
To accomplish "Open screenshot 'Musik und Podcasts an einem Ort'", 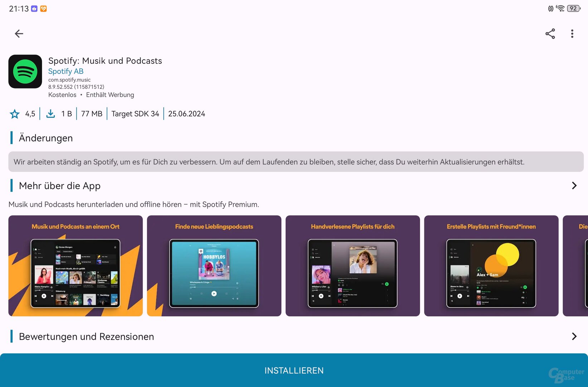I will [x=76, y=266].
